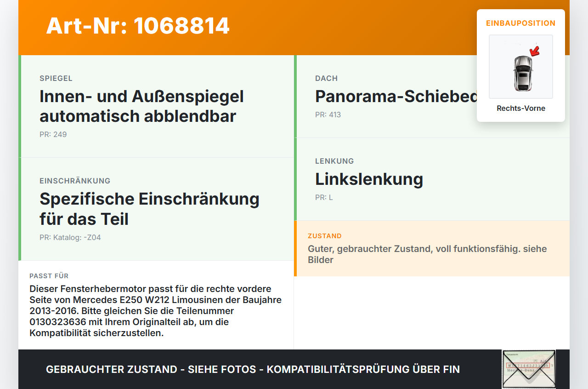588x389 pixels.
Task: Click the EINBAUPOSITION label
Action: [521, 23]
